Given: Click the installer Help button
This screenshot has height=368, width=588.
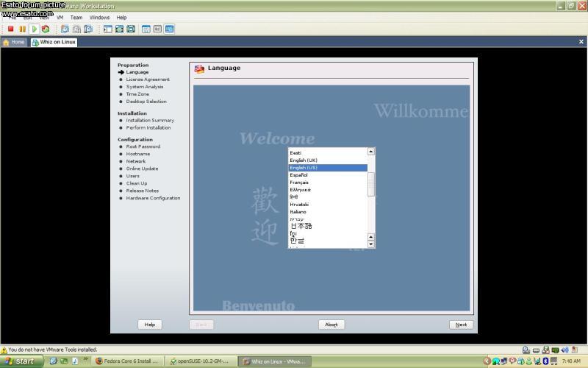Looking at the screenshot, I should click(x=150, y=325).
